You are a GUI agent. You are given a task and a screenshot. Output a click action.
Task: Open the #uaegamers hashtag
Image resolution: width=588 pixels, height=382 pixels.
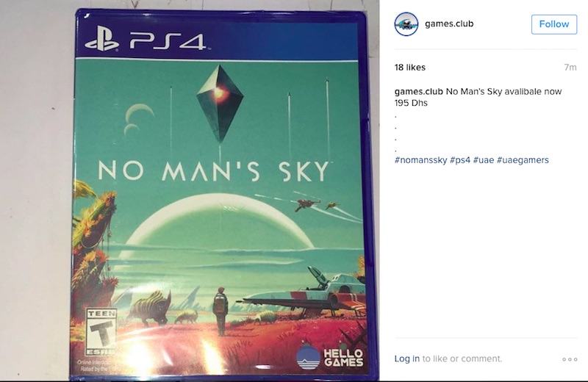pos(523,160)
